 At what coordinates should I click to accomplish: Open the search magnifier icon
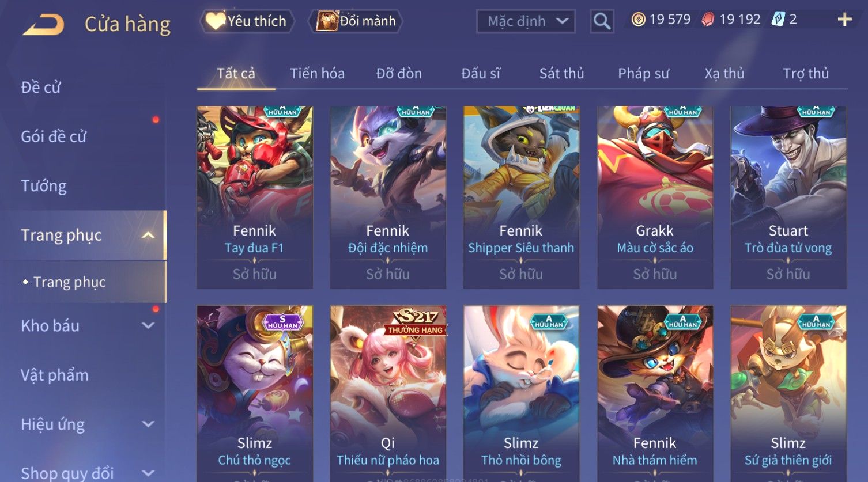602,22
